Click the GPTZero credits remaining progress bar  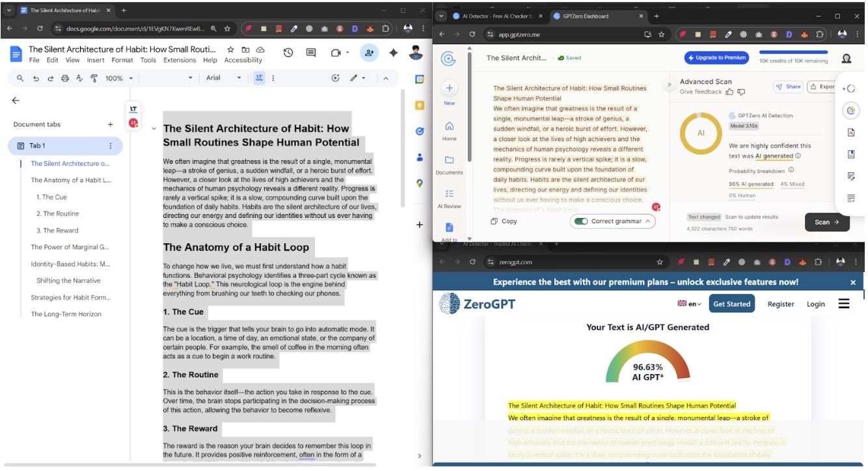tap(793, 52)
